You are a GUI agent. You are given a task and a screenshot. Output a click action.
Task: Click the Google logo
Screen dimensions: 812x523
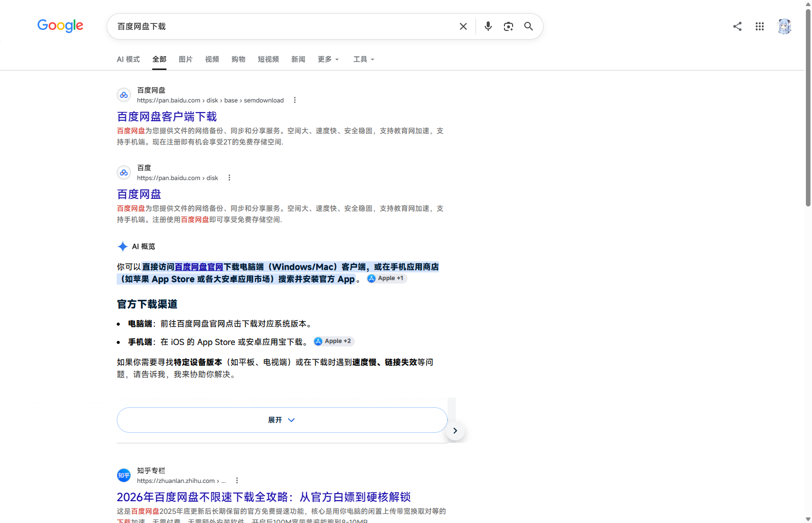(x=60, y=26)
